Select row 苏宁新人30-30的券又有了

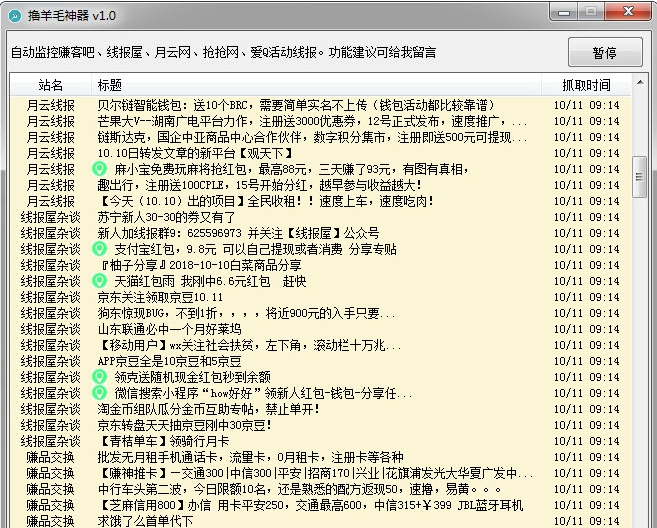pos(321,217)
